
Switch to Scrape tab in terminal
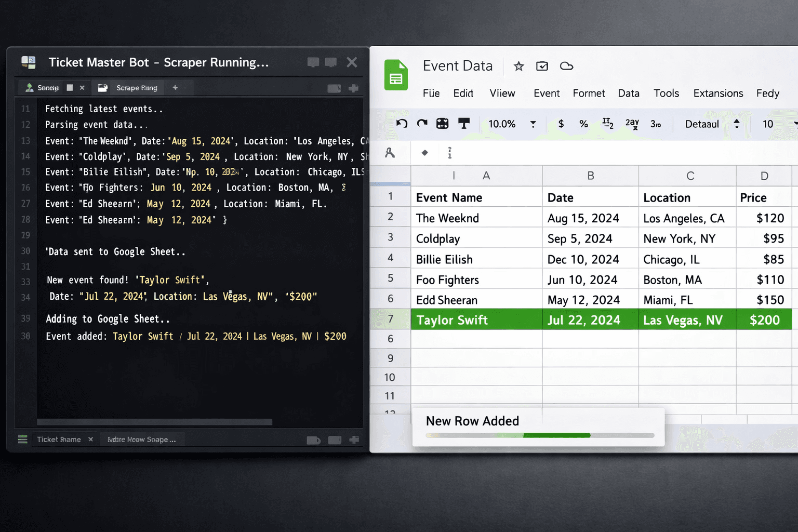pyautogui.click(x=136, y=88)
